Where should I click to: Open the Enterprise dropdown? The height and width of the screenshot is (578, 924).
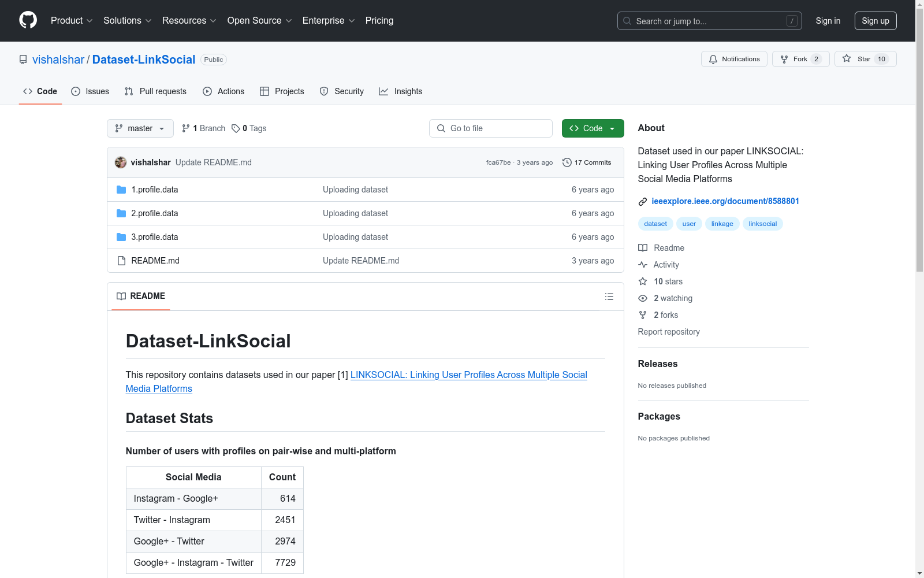tap(328, 20)
